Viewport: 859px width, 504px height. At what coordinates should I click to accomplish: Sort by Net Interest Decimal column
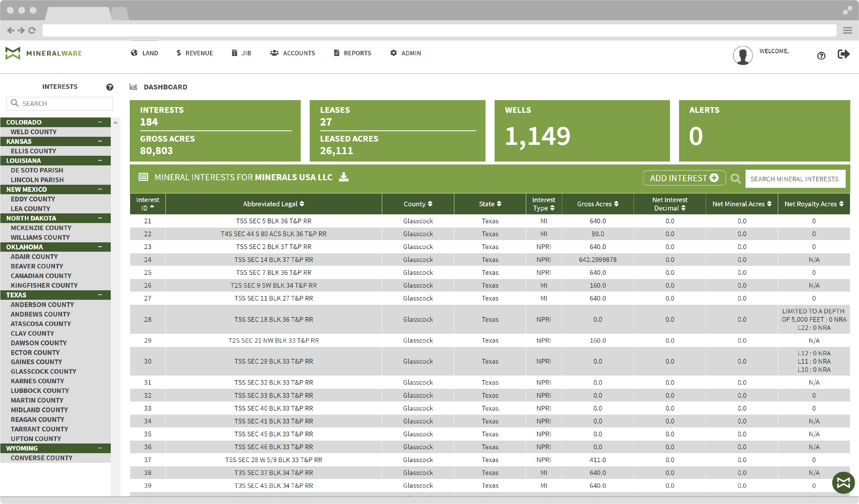(x=669, y=204)
